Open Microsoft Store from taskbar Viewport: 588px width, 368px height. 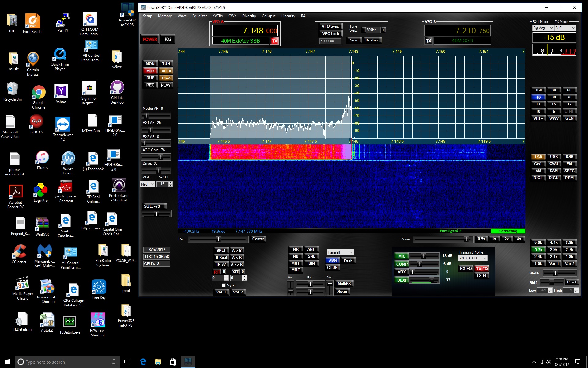click(173, 362)
